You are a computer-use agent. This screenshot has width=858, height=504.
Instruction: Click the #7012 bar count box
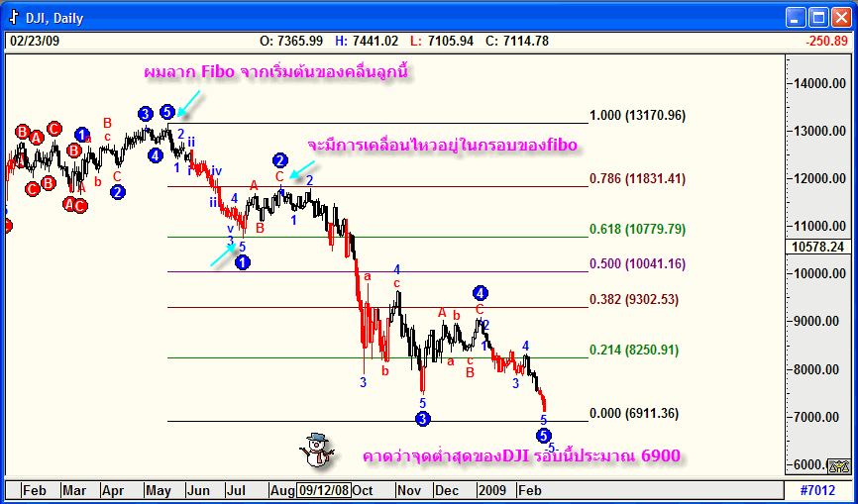(817, 490)
